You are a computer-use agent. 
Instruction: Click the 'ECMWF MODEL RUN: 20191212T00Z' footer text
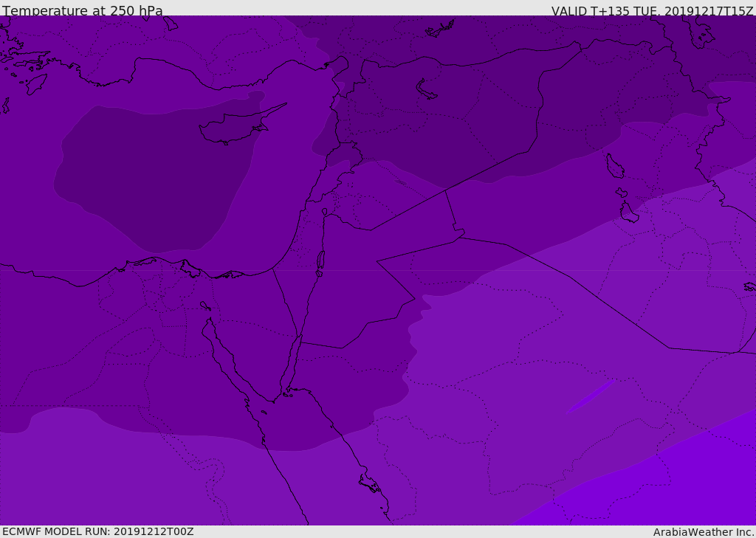point(98,532)
